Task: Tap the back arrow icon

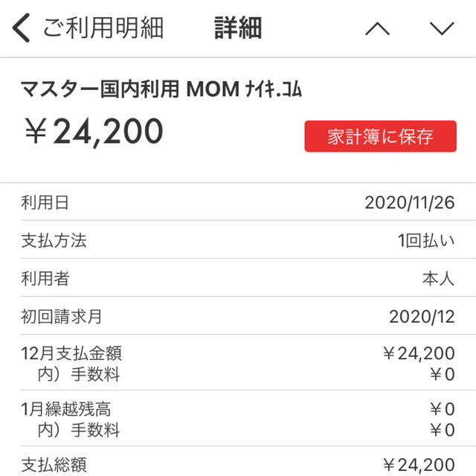Action: pos(22,28)
